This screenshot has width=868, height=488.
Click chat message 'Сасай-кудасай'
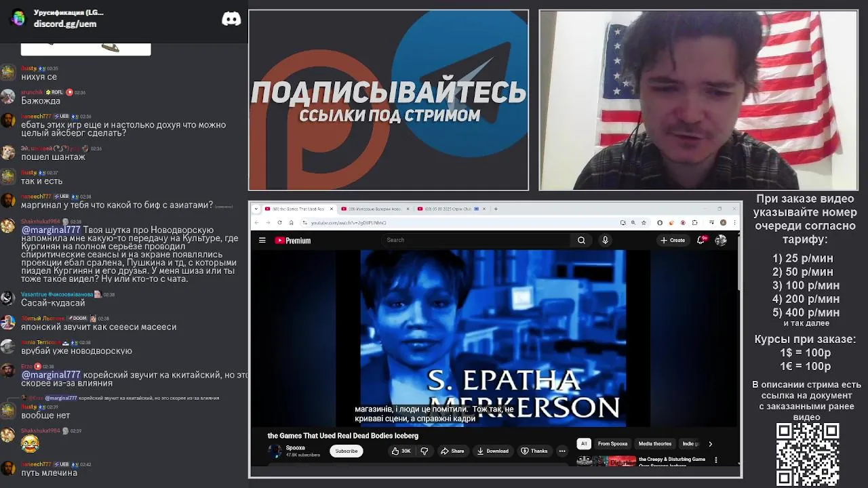[x=53, y=303]
